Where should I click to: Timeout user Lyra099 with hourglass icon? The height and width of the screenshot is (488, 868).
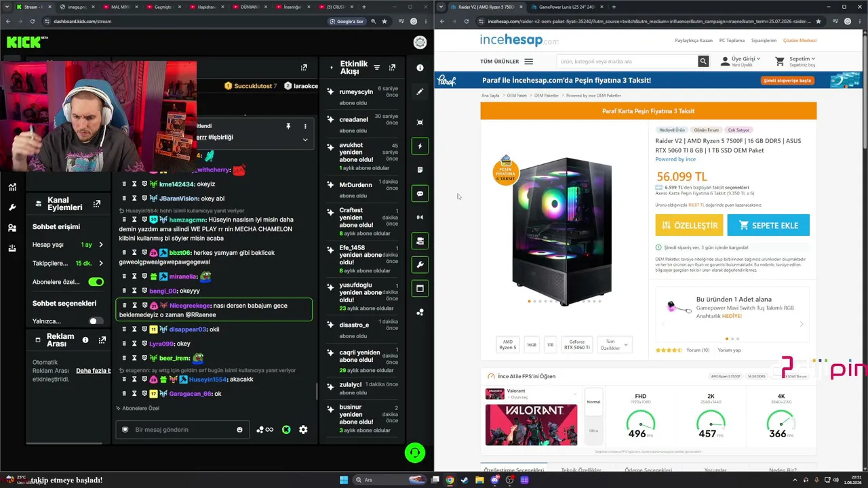coord(134,344)
